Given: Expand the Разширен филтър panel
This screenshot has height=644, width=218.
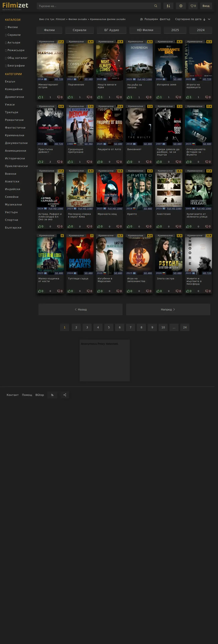Looking at the screenshot, I should (155, 19).
